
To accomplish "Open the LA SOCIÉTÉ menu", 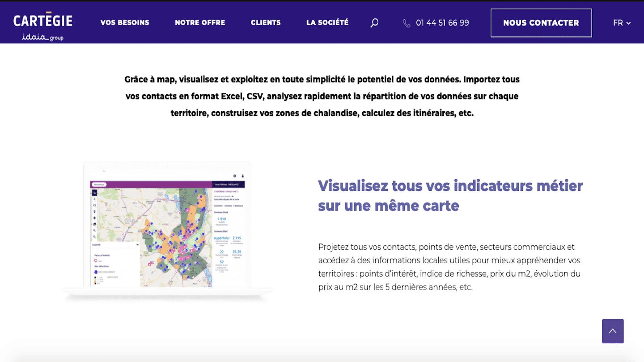I will 327,22.
